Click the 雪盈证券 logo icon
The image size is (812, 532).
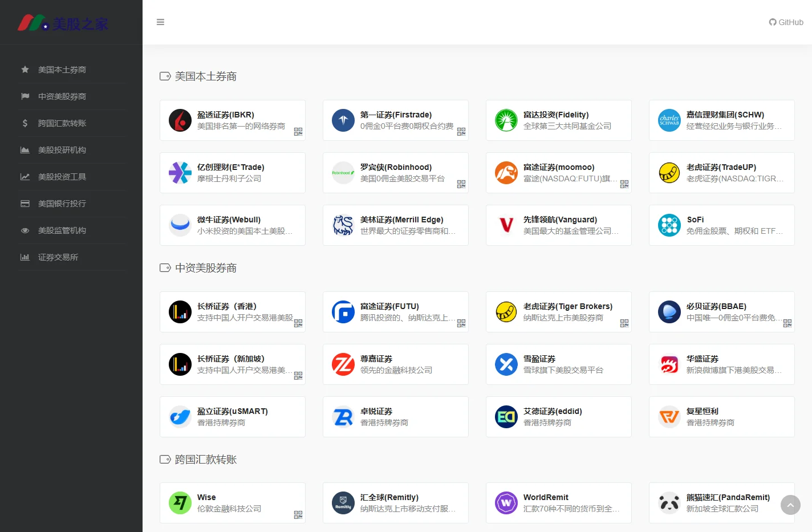[x=506, y=364]
